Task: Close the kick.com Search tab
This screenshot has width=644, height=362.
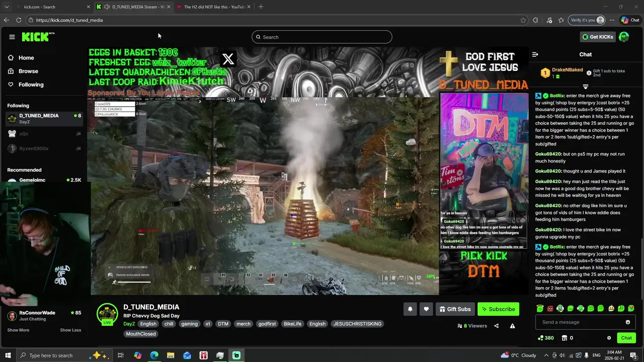Action: (x=89, y=7)
